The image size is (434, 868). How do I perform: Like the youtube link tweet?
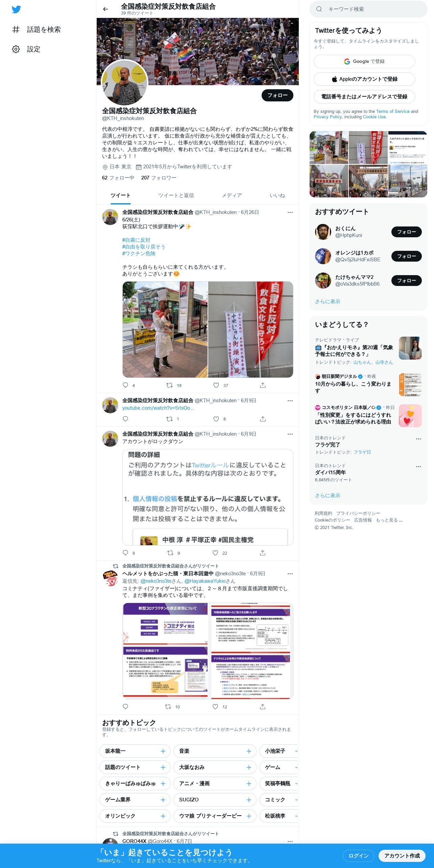tap(216, 419)
